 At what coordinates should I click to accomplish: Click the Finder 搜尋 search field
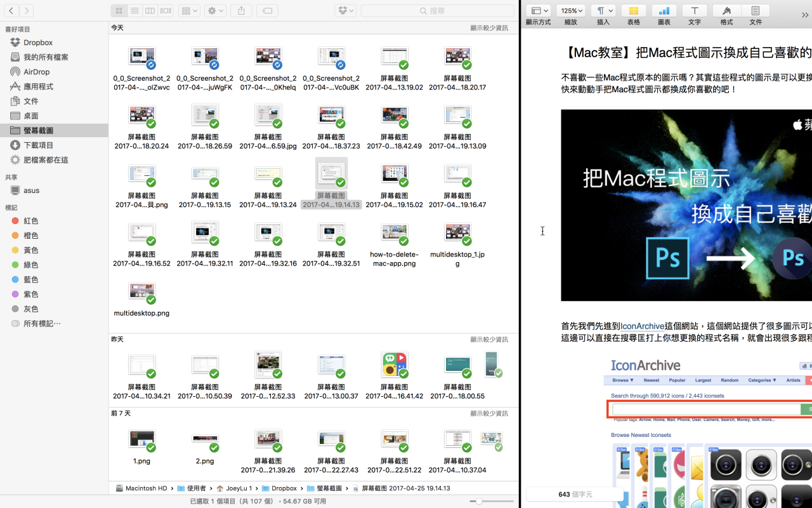tap(437, 11)
